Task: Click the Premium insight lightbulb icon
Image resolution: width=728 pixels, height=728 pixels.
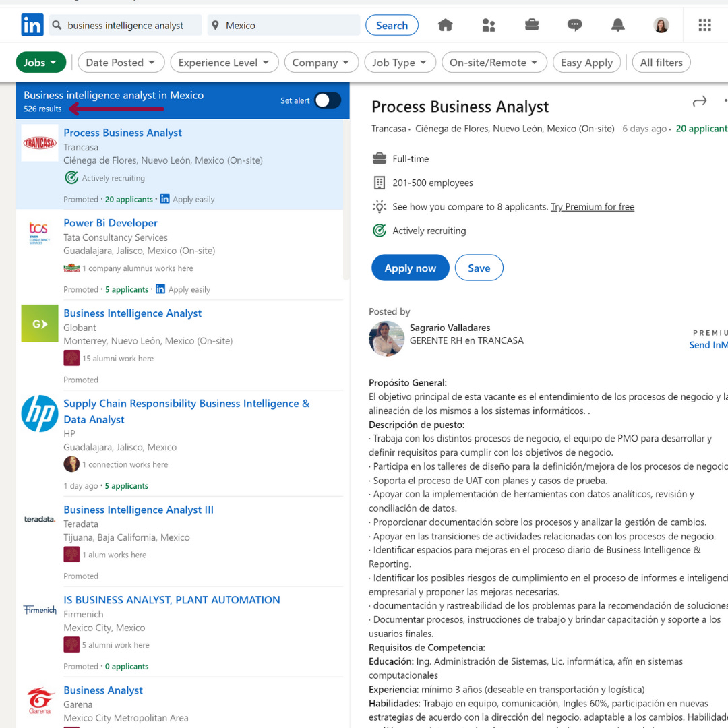Action: [x=380, y=207]
